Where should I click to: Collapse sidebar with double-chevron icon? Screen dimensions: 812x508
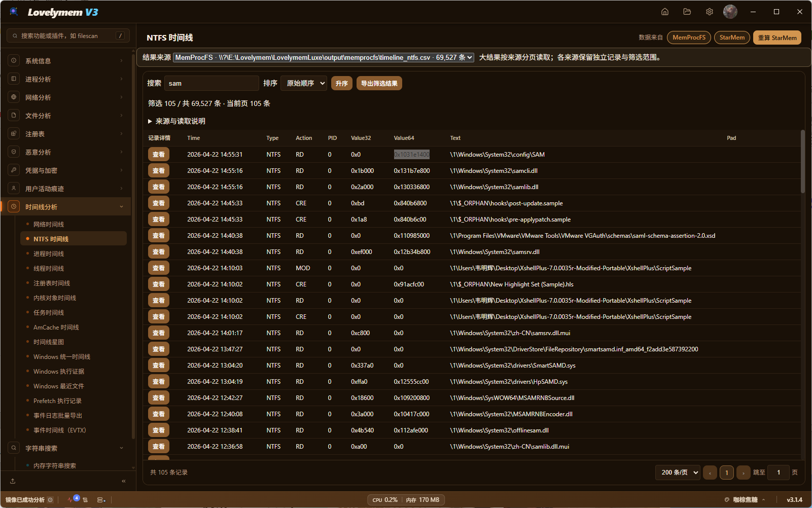coord(124,481)
